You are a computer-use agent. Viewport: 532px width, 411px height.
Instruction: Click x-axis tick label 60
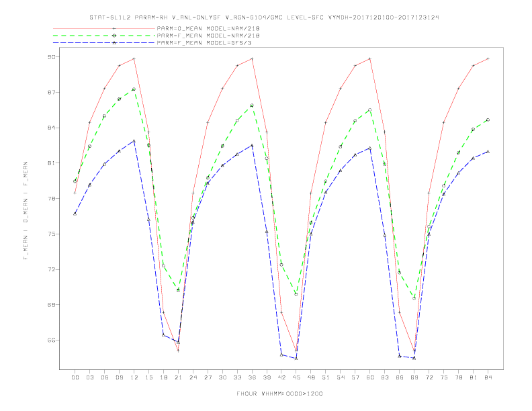370,377
